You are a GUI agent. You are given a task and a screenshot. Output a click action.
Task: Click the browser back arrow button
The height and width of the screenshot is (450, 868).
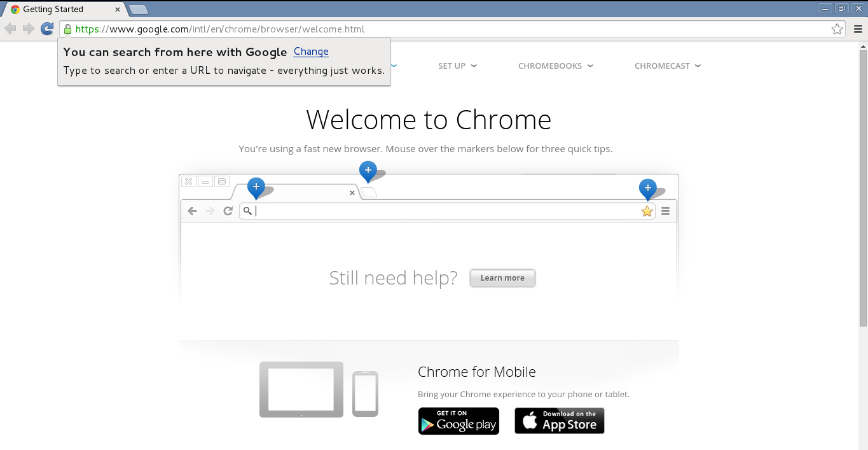tap(10, 29)
